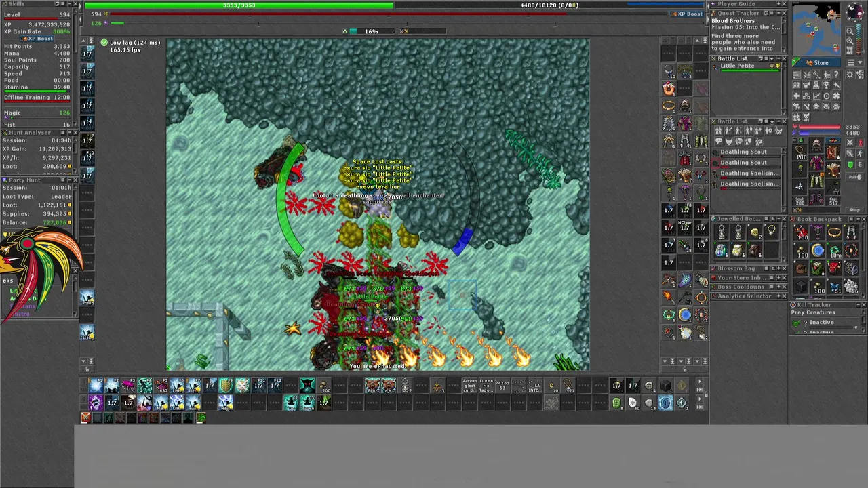Expand the Your Store Inbox panel
Screen dimensions: 868x488
point(778,278)
